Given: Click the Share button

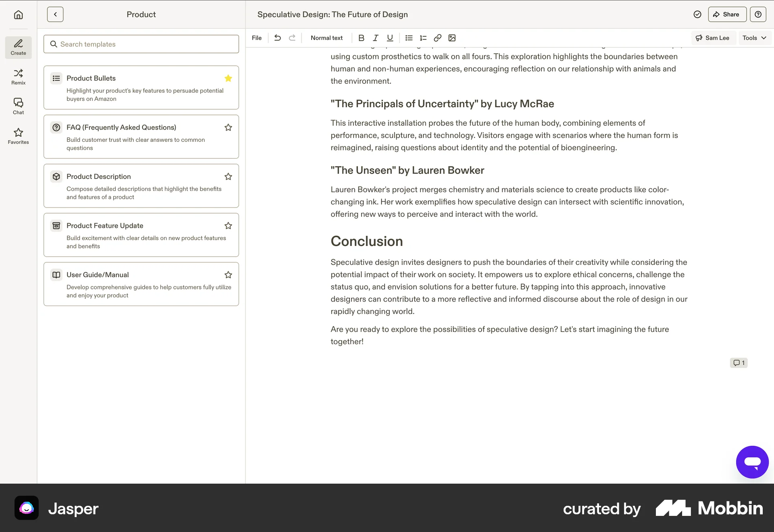Looking at the screenshot, I should tap(727, 15).
